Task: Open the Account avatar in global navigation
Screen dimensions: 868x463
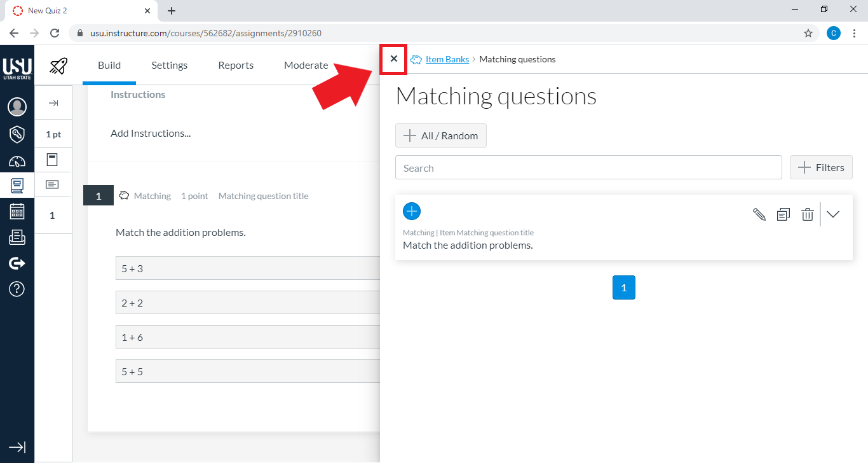Action: [x=17, y=107]
